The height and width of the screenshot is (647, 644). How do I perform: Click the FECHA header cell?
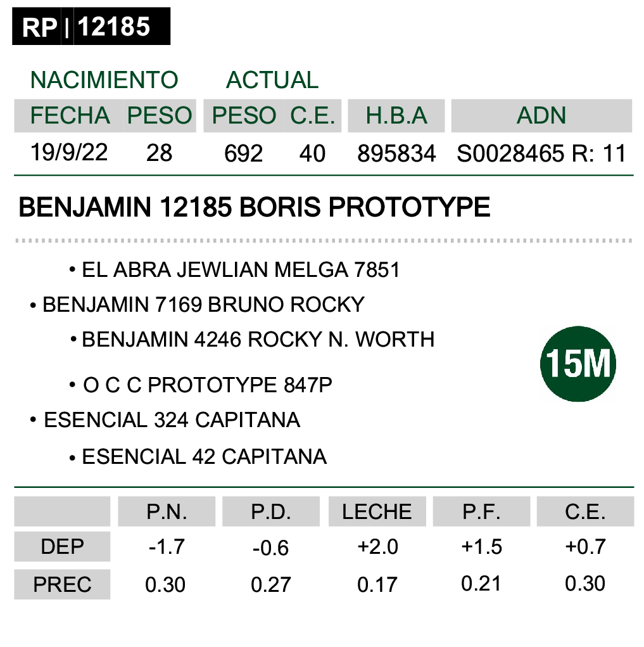pos(69,115)
